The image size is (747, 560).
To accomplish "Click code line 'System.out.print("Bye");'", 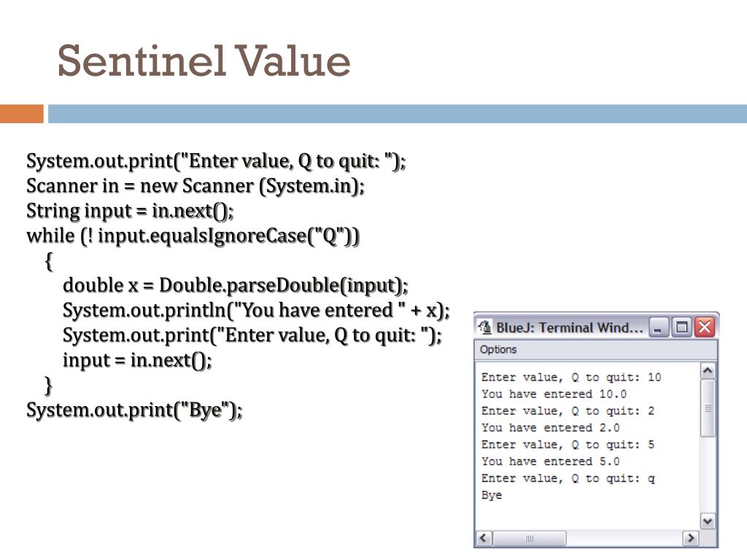I will pos(134,410).
